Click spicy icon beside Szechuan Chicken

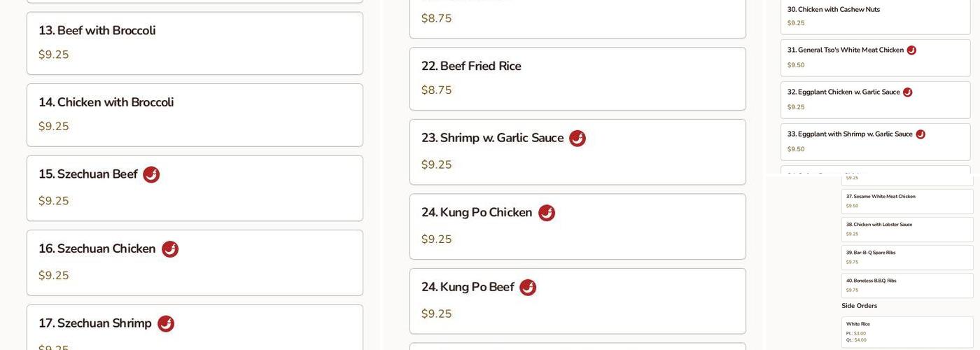point(170,249)
